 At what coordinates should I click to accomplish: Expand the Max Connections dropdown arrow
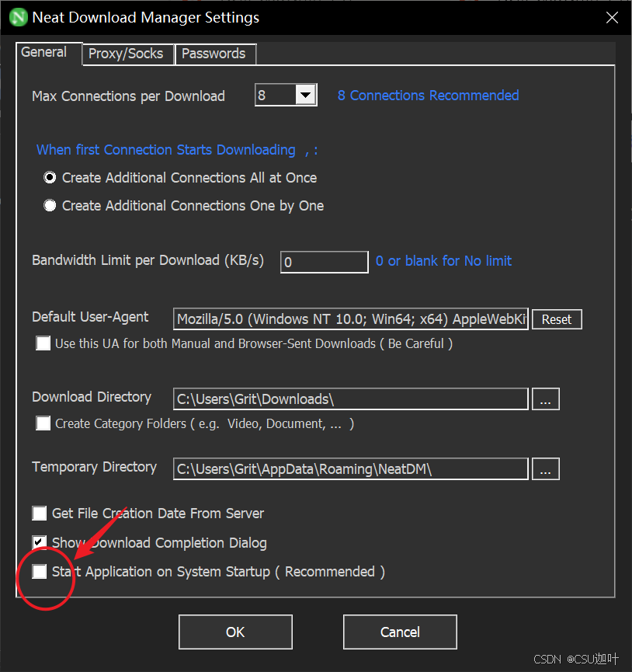[x=306, y=95]
